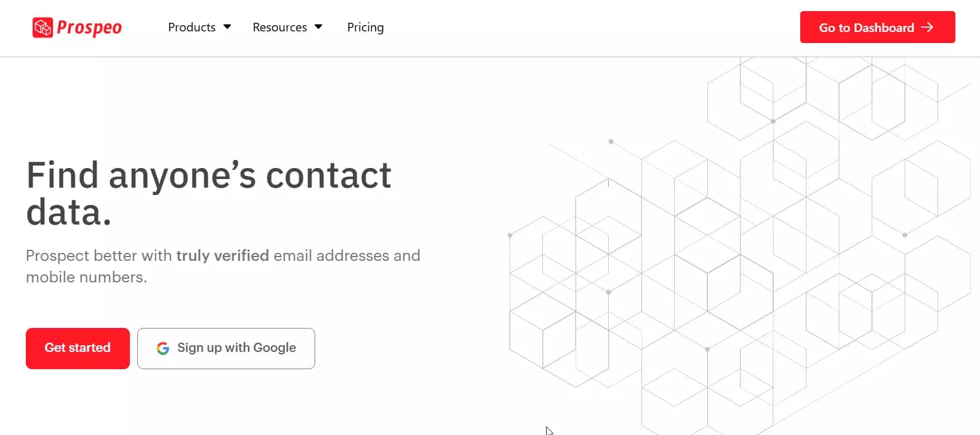980x435 pixels.
Task: Click the Prospeo red cube logo icon
Action: click(x=42, y=28)
